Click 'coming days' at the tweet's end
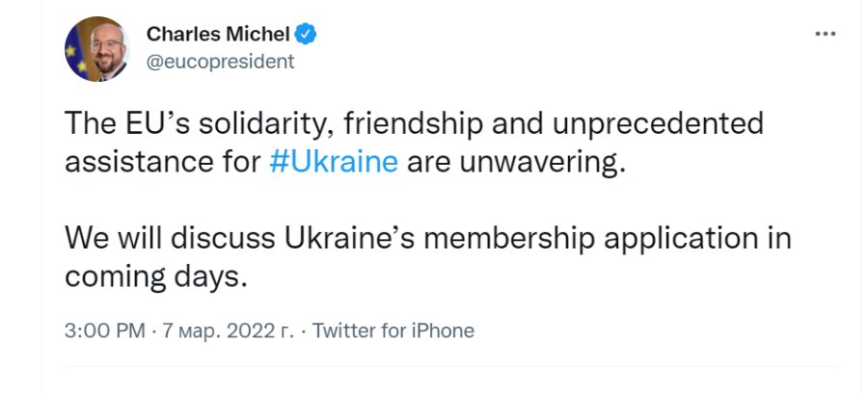 (150, 276)
